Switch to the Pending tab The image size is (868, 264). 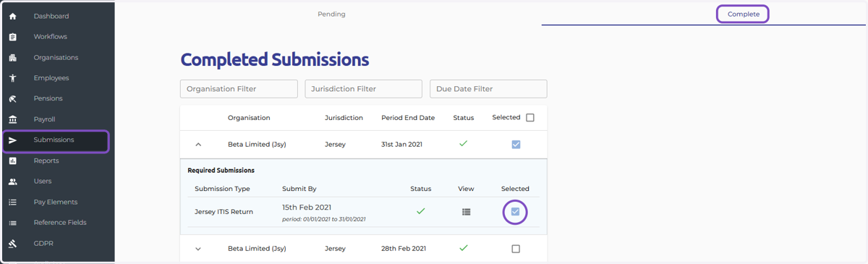(331, 14)
